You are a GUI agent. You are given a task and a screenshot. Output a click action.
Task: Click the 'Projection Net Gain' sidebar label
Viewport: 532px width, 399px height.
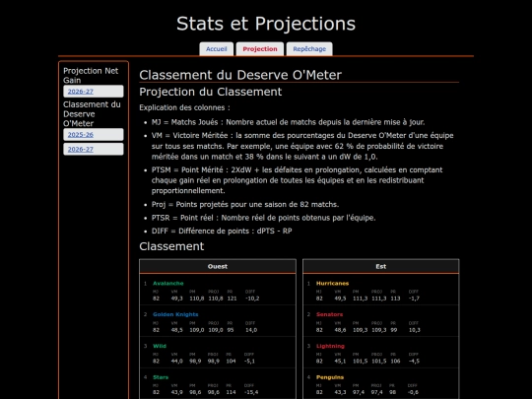[91, 75]
